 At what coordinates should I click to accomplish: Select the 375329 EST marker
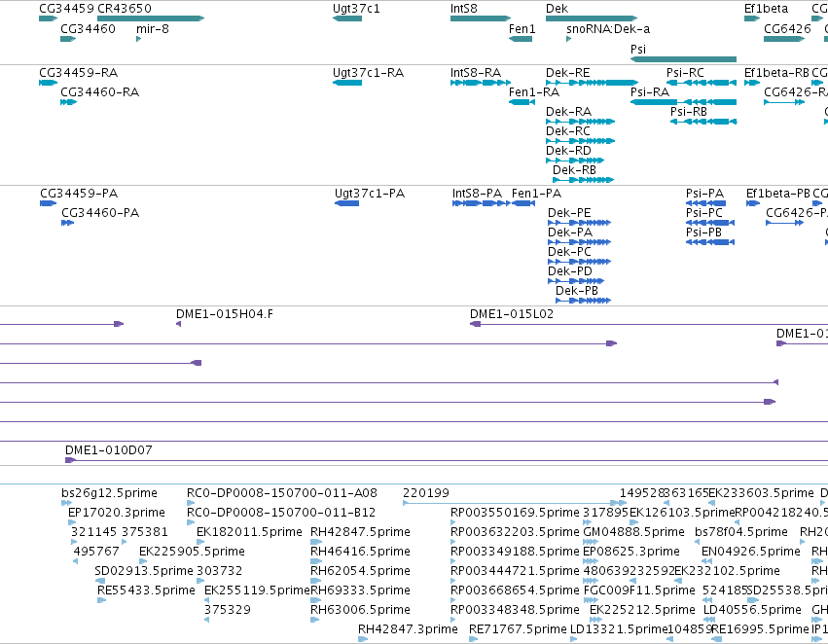(206, 620)
